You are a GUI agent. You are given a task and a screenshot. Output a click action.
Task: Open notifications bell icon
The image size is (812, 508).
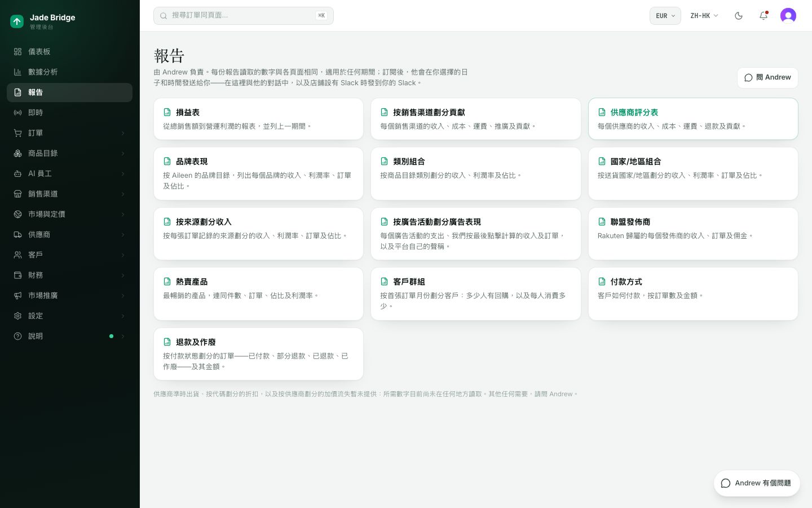point(764,16)
